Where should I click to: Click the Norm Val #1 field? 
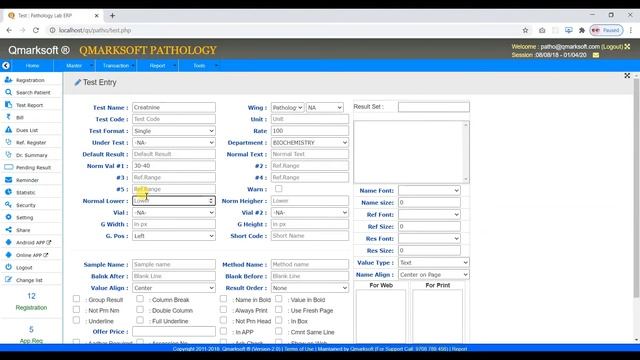[173, 166]
